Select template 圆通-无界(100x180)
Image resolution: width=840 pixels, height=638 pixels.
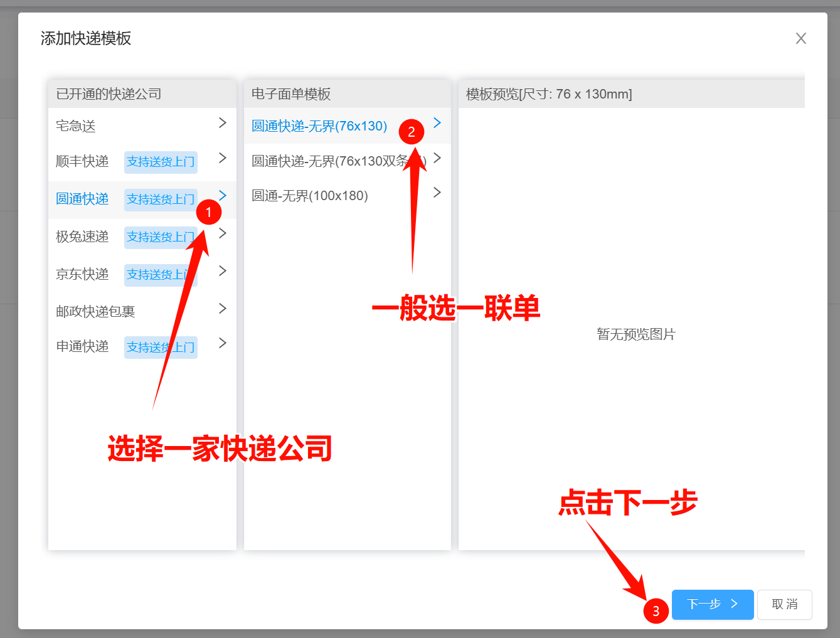[x=309, y=196]
